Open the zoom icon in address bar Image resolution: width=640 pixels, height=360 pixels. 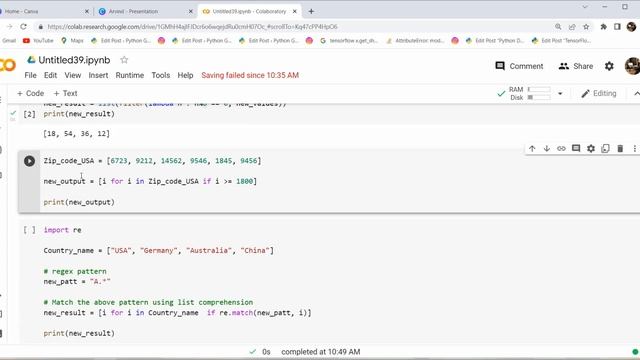(558, 27)
